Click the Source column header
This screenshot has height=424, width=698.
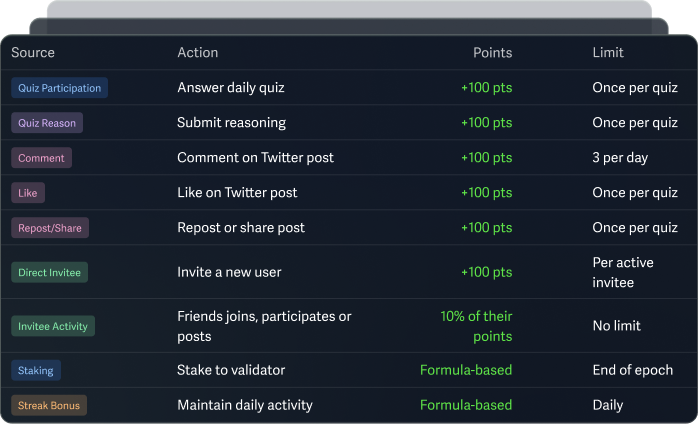tap(33, 53)
